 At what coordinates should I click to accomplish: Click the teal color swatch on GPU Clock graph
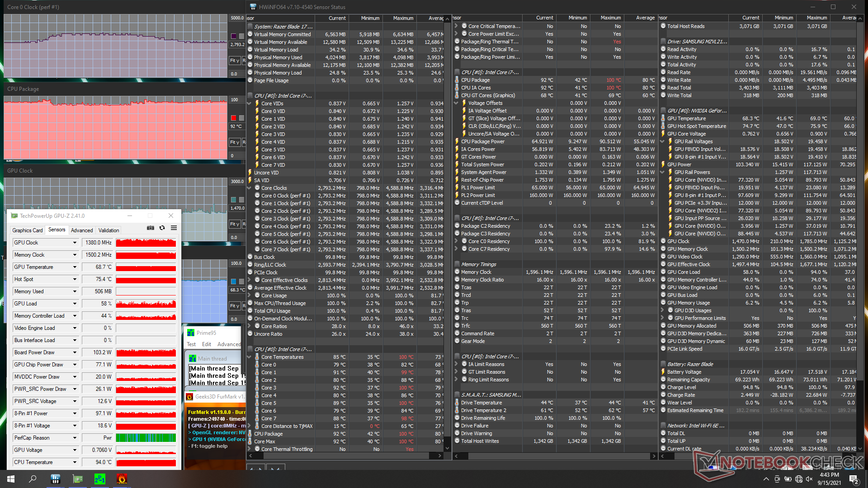coord(234,200)
